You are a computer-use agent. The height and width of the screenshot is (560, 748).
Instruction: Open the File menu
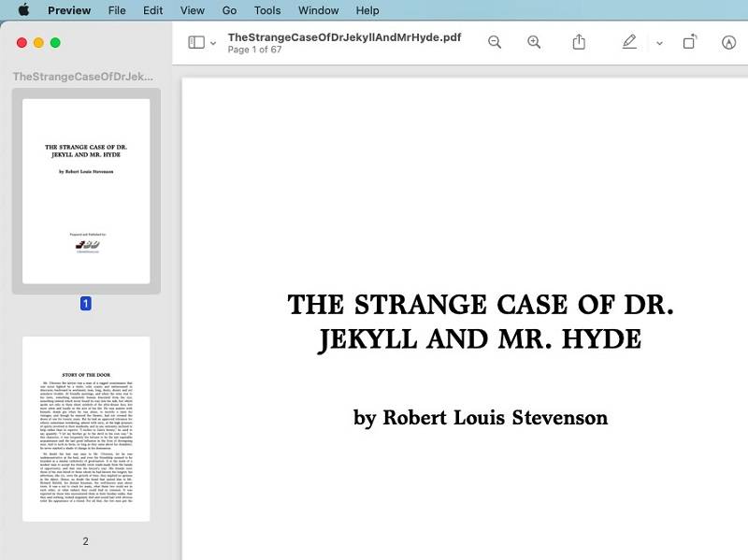(x=117, y=10)
